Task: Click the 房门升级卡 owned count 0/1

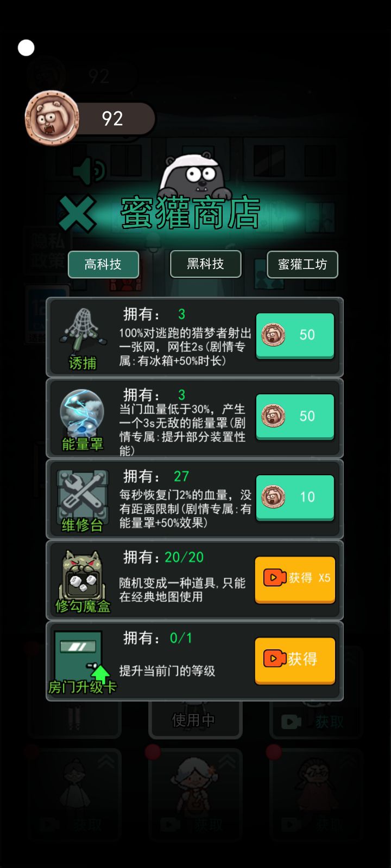Action: click(181, 638)
